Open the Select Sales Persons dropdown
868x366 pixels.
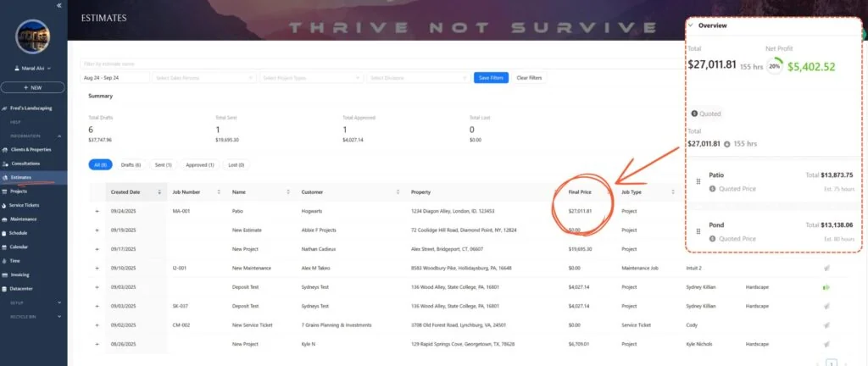[x=203, y=78]
